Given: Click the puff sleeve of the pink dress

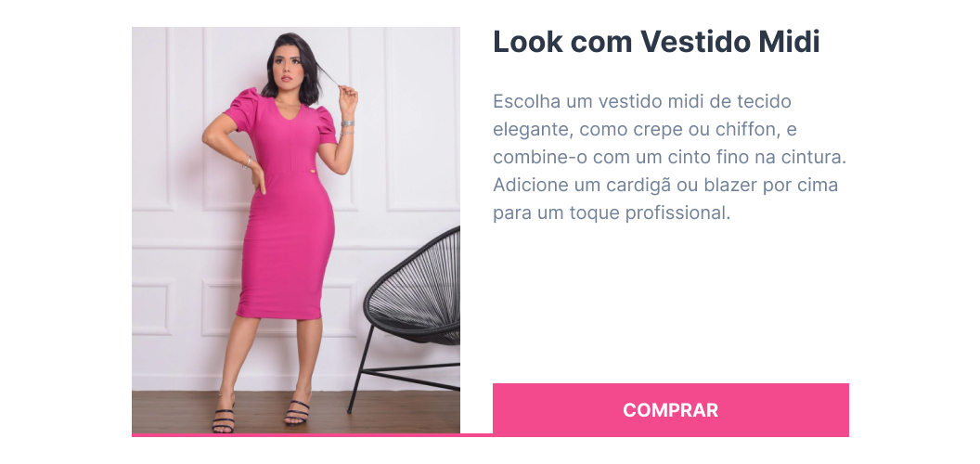Looking at the screenshot, I should pos(241,108).
